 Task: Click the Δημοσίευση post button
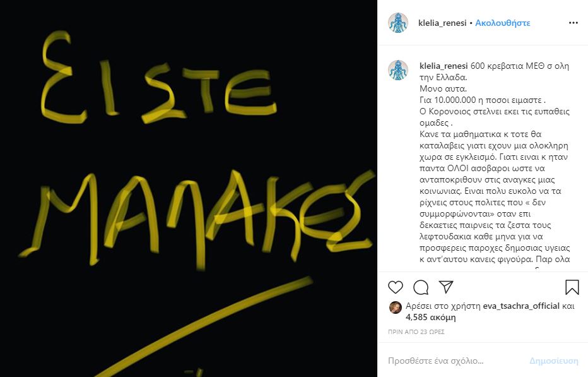[x=553, y=361]
